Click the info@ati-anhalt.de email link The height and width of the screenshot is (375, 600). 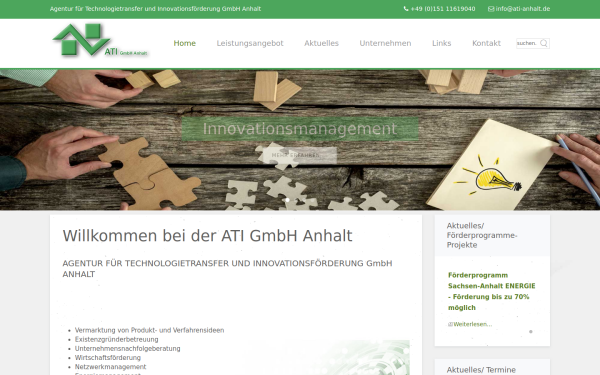523,9
